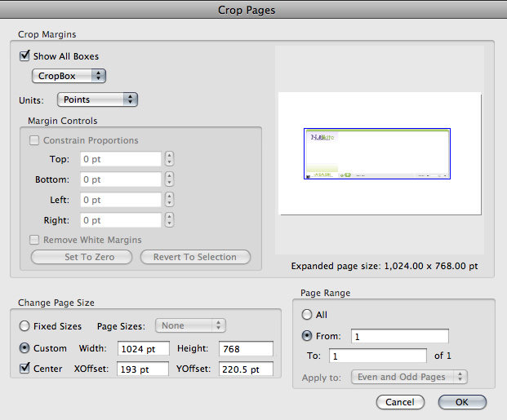This screenshot has width=507, height=420.
Task: Open the CropBox dropdown
Action: point(69,76)
